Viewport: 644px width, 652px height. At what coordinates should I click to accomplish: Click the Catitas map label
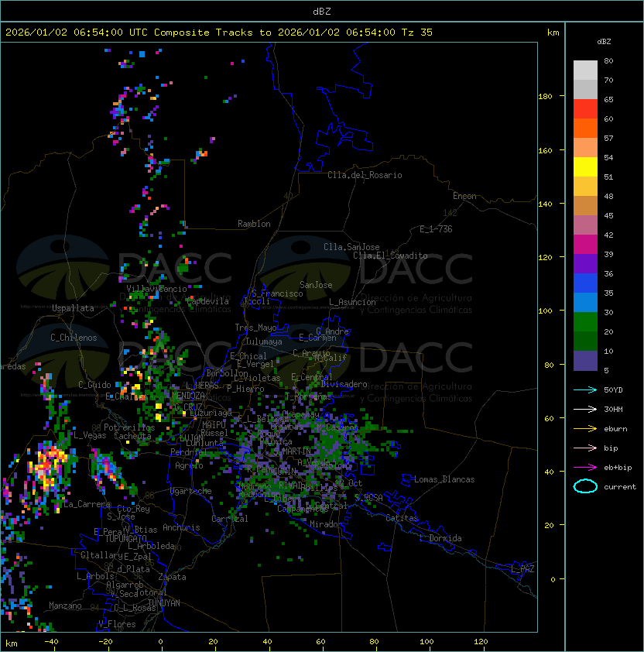point(402,518)
